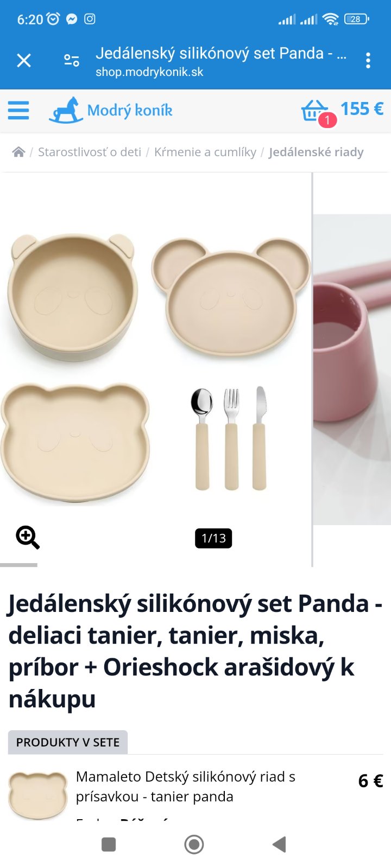
Task: Zoom product image with magnifier icon
Action: point(28,538)
